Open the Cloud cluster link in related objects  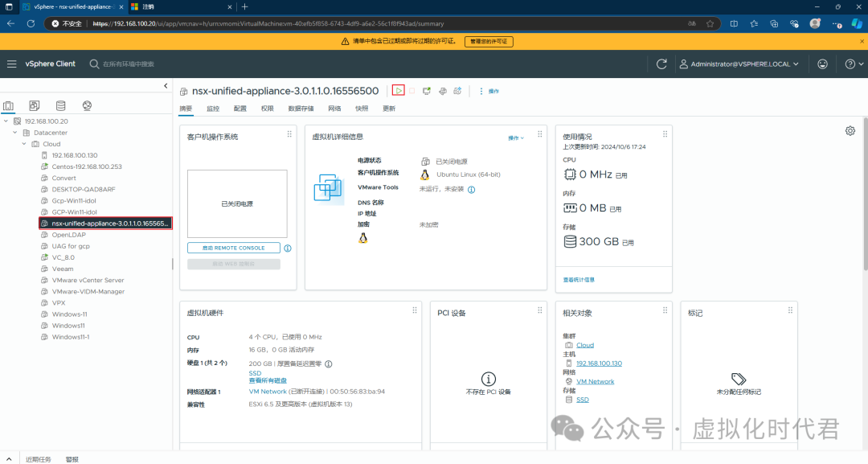(x=585, y=345)
